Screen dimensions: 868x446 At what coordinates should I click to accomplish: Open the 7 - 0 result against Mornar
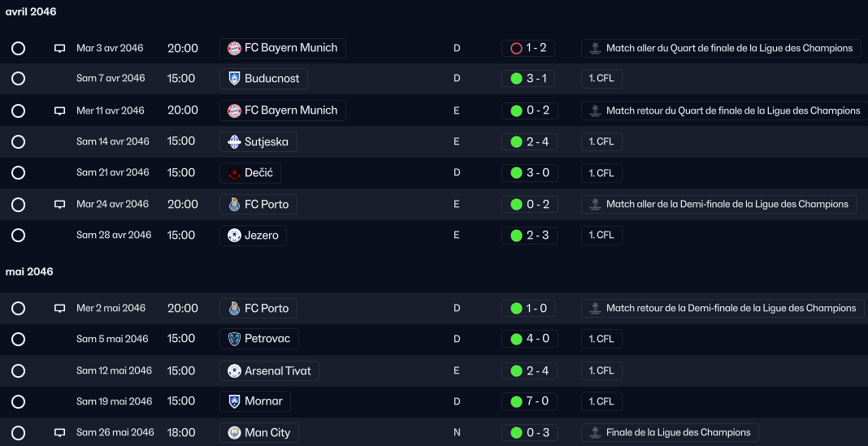pos(529,401)
